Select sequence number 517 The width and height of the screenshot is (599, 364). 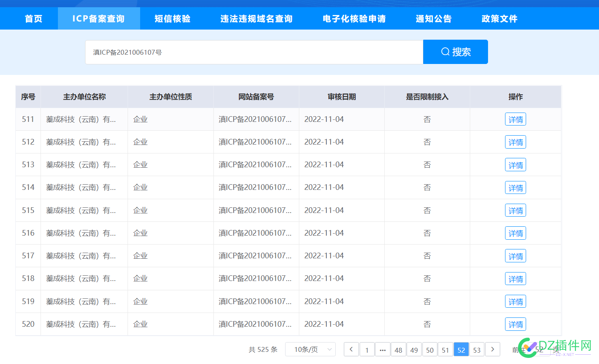click(28, 256)
